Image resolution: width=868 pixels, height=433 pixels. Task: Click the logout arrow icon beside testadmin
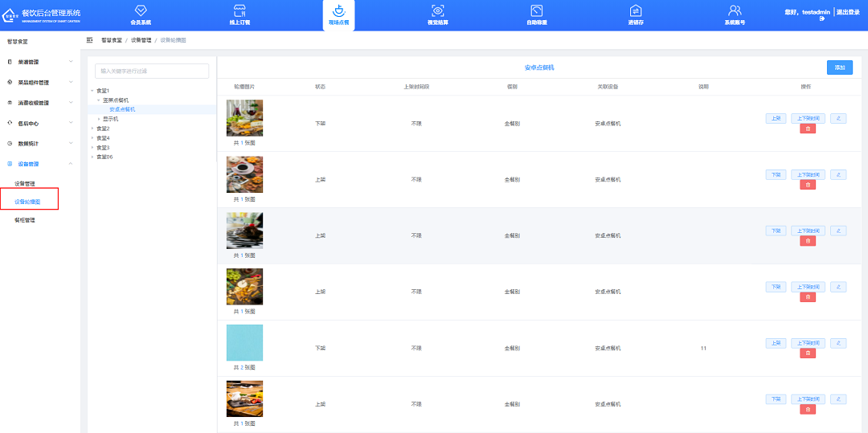pyautogui.click(x=821, y=18)
